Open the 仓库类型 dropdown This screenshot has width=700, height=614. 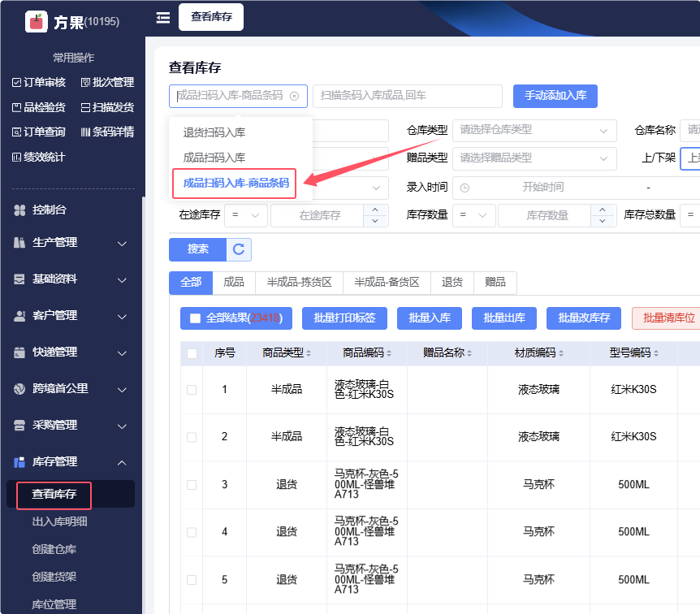pyautogui.click(x=534, y=131)
